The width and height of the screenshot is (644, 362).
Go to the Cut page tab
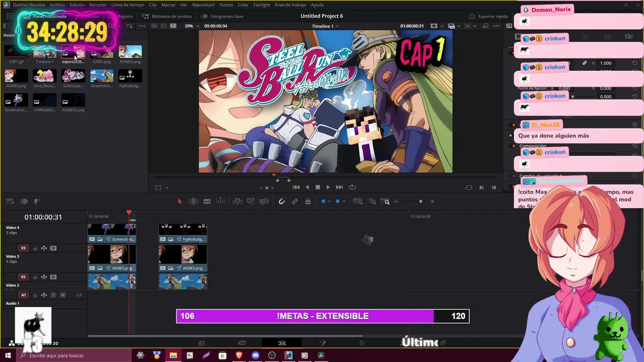(x=242, y=343)
